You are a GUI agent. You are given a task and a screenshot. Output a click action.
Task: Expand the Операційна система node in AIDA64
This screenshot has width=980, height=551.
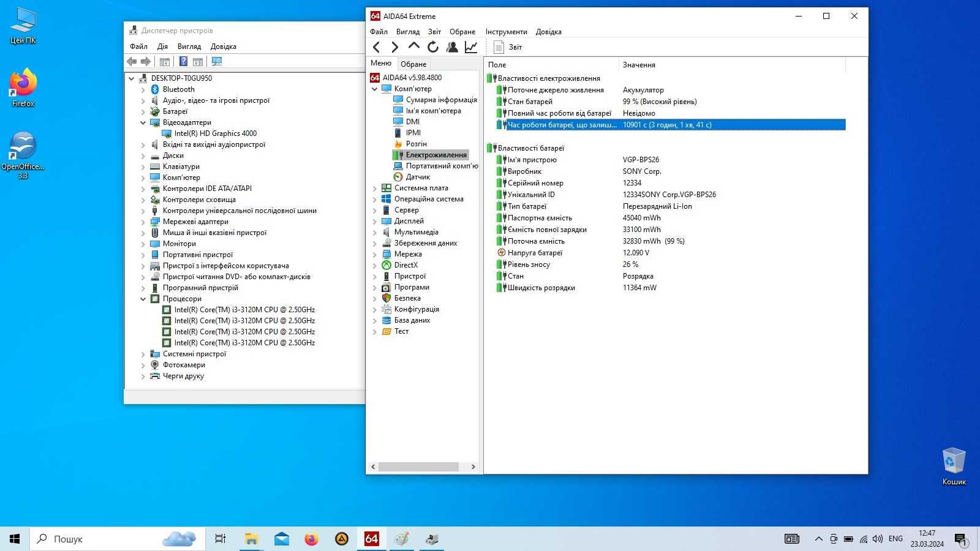[x=375, y=200]
